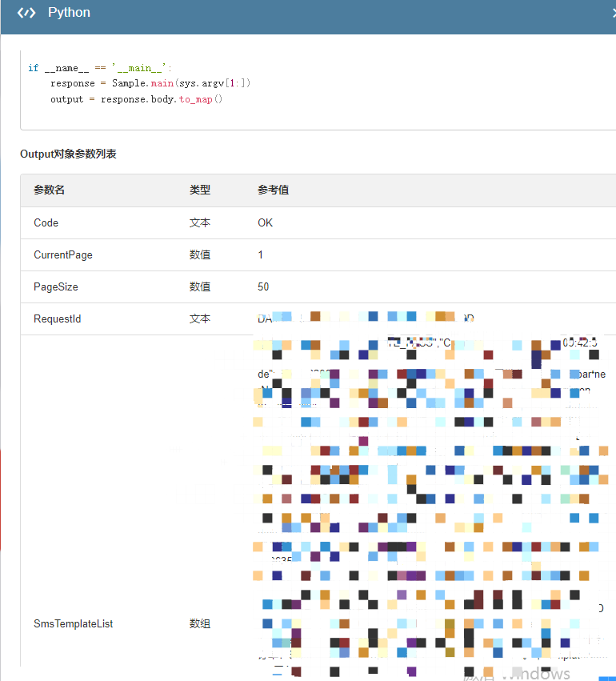The width and height of the screenshot is (616, 681).
Task: Click the Python title text
Action: click(69, 13)
